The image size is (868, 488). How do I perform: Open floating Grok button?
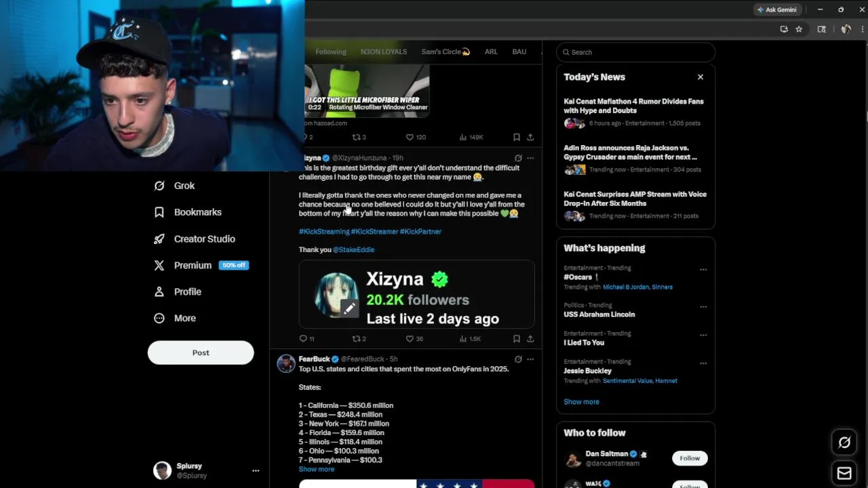pos(844,443)
